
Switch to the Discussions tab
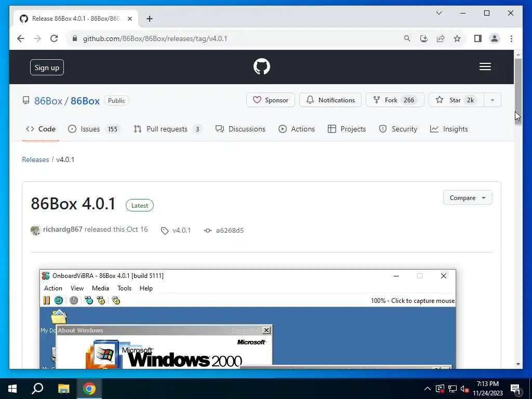click(x=241, y=129)
